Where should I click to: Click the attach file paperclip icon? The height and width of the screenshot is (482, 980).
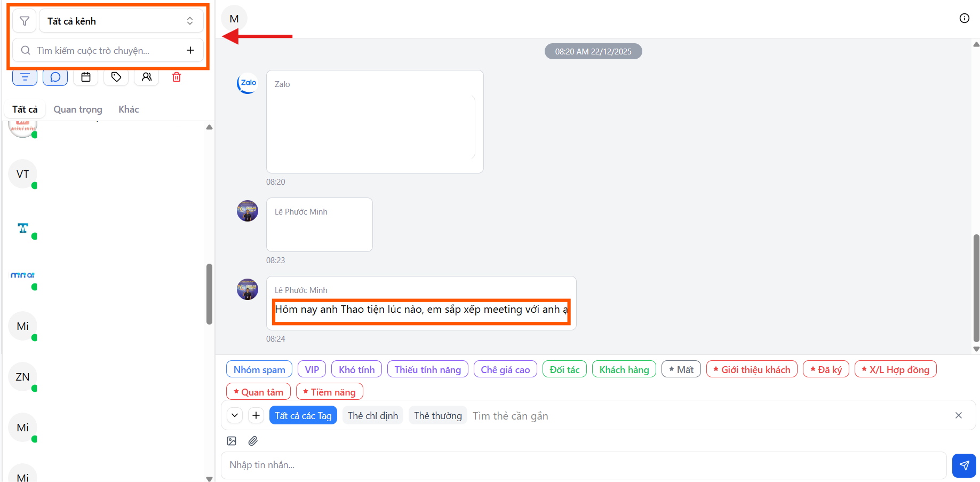253,441
